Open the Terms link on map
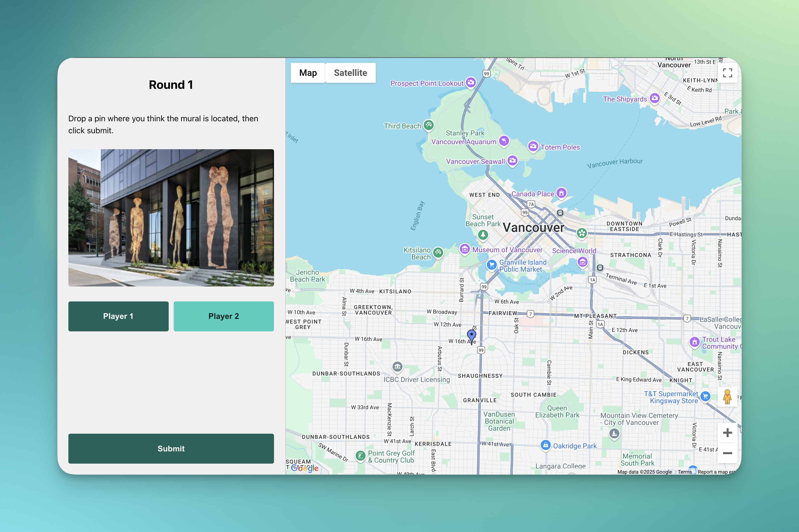 684,472
